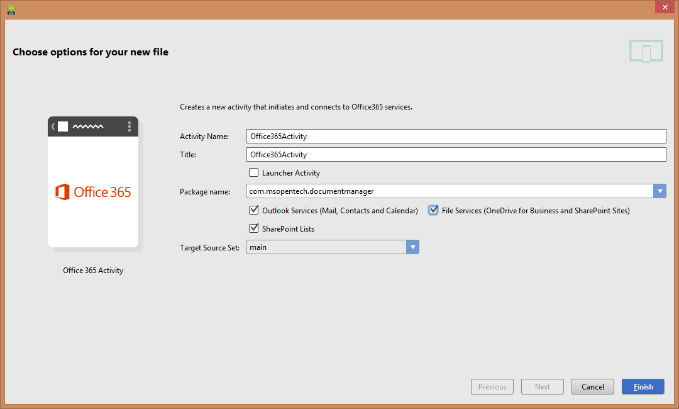Click the Title input field
Screen dimensions: 679x409
pos(456,154)
